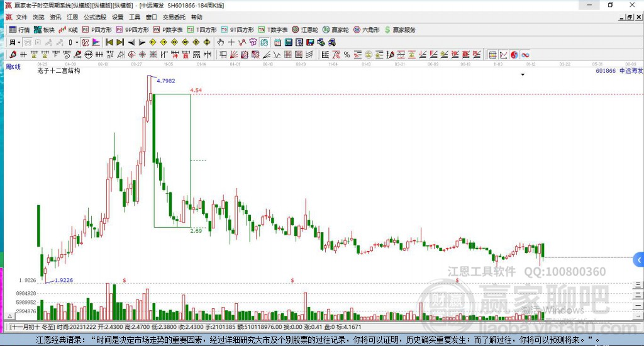Select the 六角形 hexagon tool

pyautogui.click(x=367, y=30)
